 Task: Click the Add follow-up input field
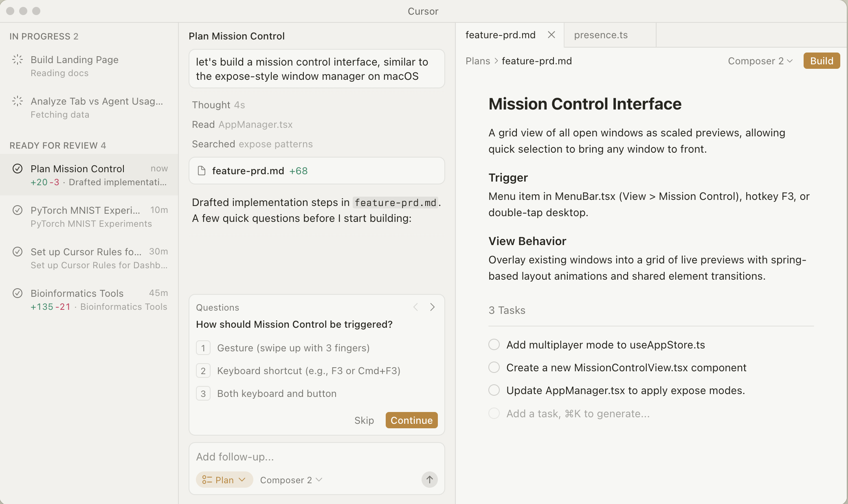(x=316, y=457)
